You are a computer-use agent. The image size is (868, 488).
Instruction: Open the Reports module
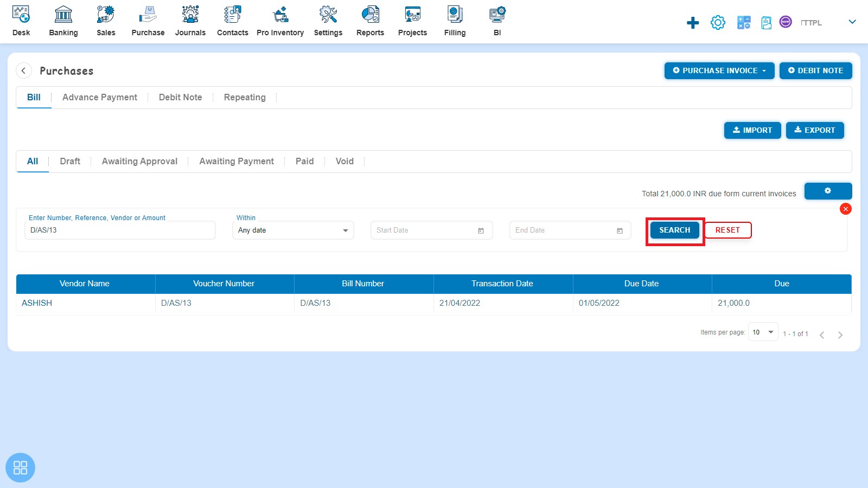371,21
